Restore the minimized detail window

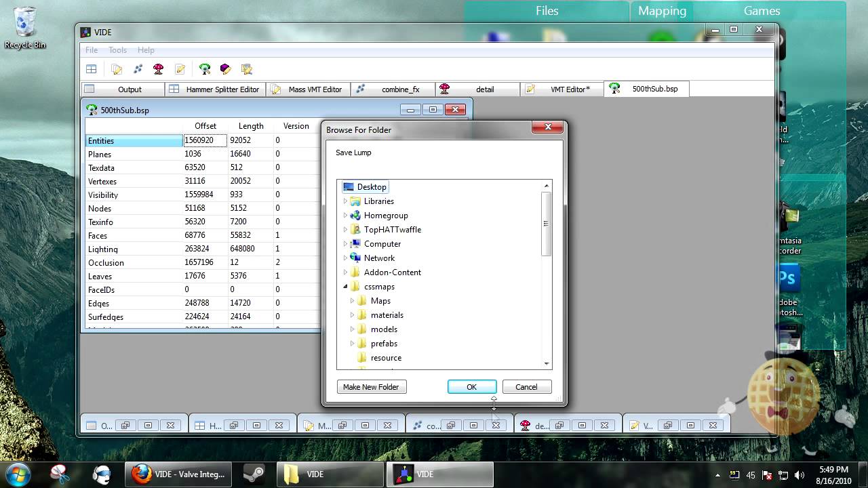click(559, 426)
